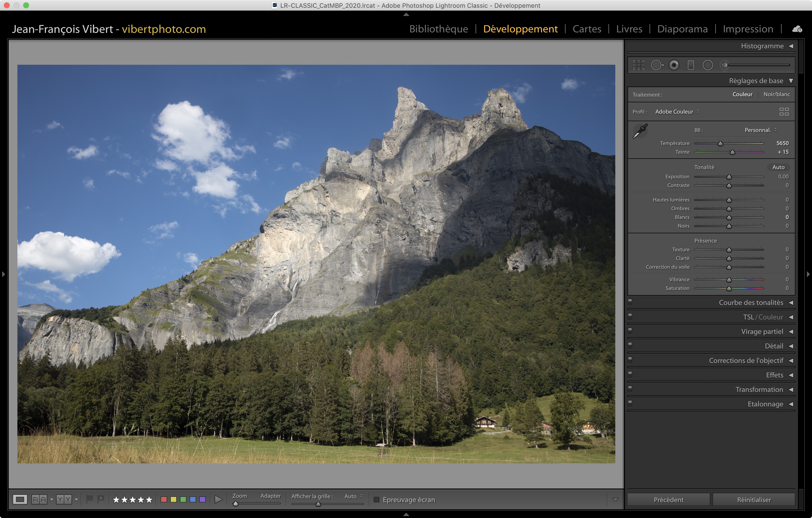Apply the red color label swatch

[164, 499]
